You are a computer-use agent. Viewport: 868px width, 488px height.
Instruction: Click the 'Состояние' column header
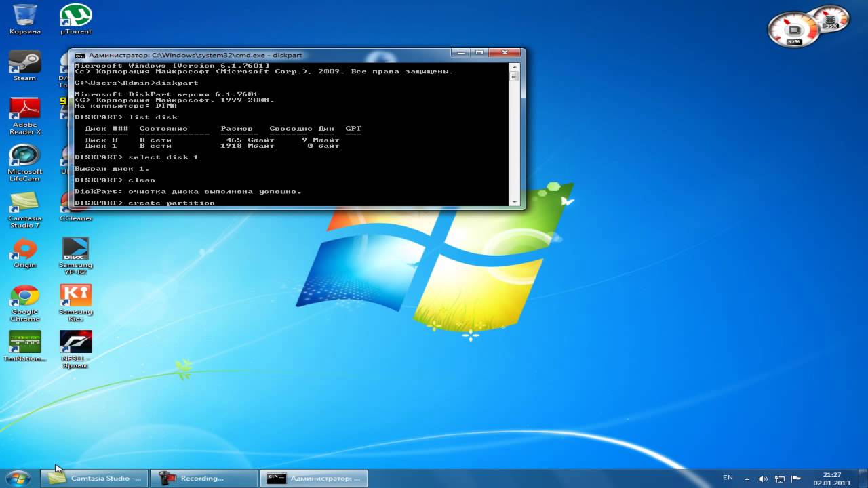tap(163, 129)
